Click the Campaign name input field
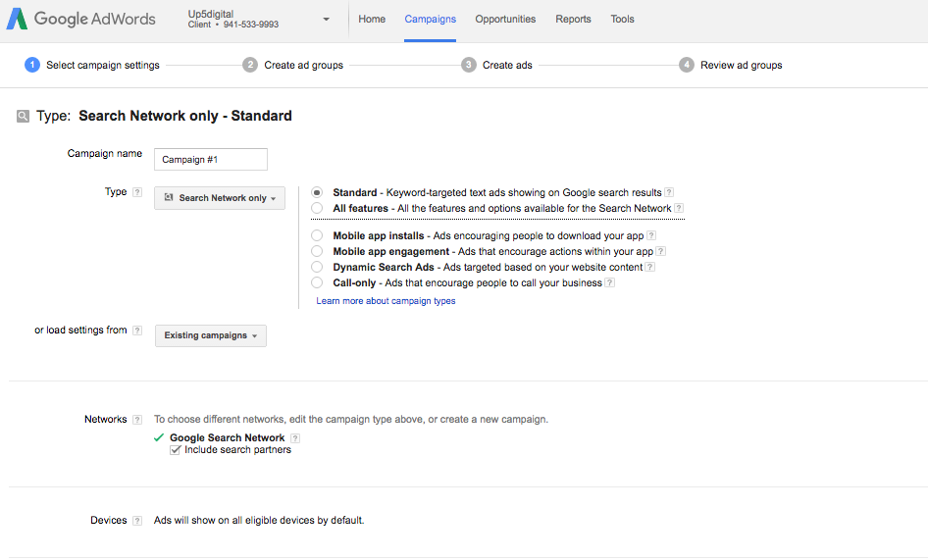This screenshot has width=928, height=560. (x=211, y=159)
